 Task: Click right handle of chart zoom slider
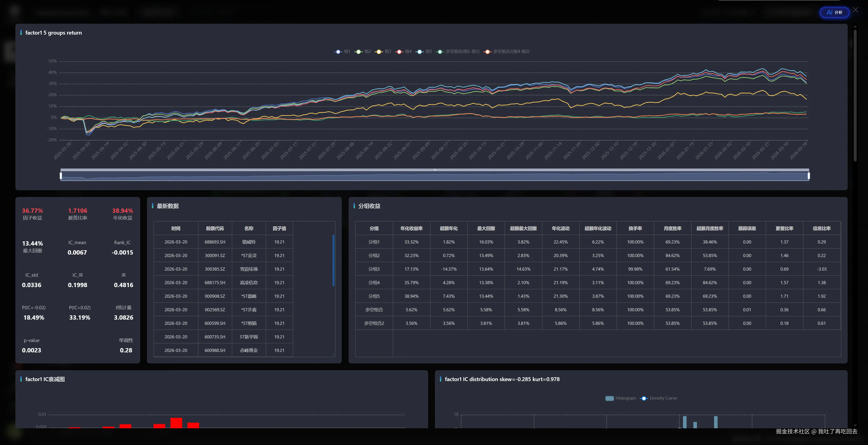[809, 176]
